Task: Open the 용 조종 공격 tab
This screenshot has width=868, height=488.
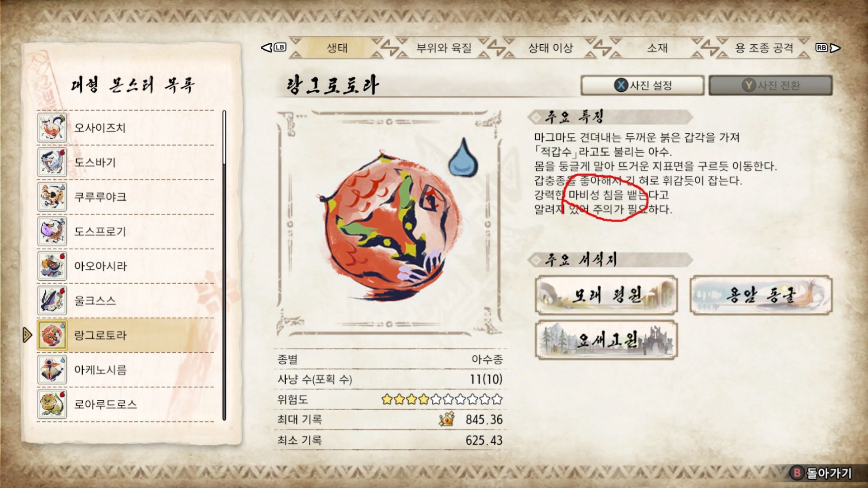Action: tap(764, 48)
